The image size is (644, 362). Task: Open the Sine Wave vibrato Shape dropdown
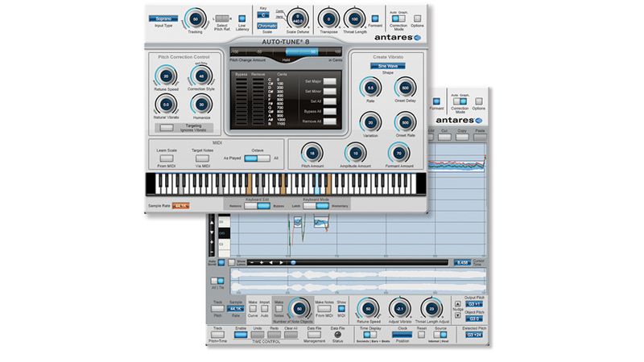[x=388, y=66]
